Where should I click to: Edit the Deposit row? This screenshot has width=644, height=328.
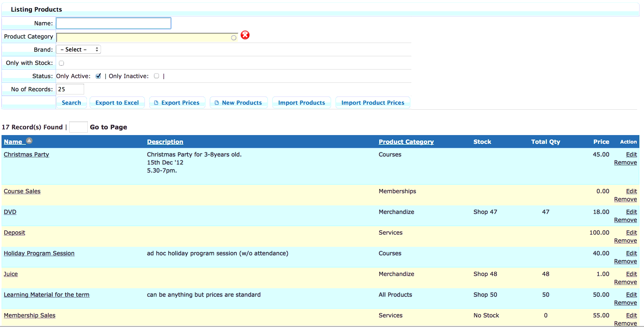pos(632,233)
